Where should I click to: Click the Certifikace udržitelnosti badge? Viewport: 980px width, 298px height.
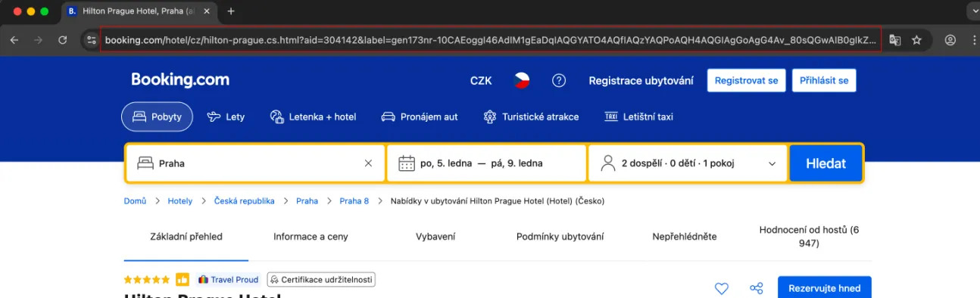pyautogui.click(x=321, y=280)
